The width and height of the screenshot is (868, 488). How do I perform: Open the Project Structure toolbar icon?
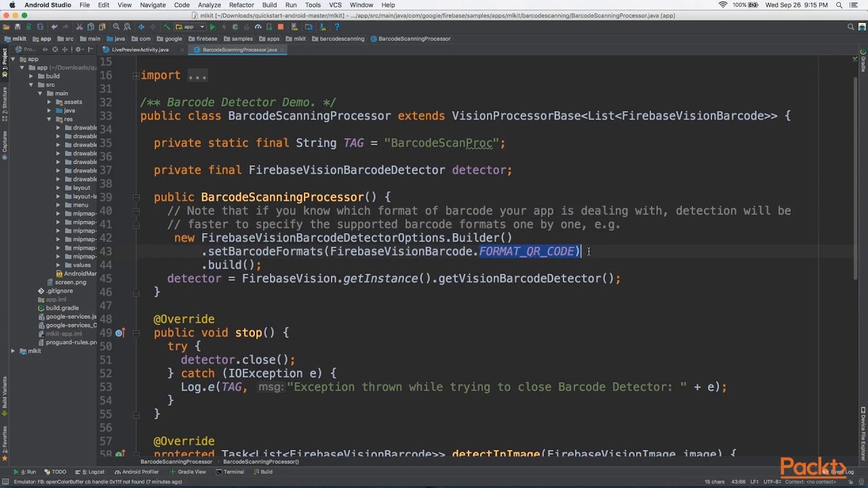coord(309,27)
